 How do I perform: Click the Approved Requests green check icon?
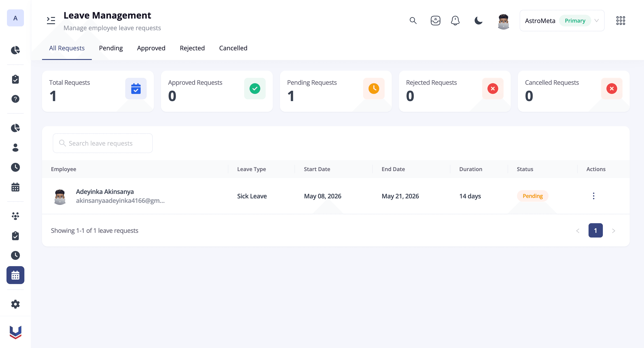[255, 89]
